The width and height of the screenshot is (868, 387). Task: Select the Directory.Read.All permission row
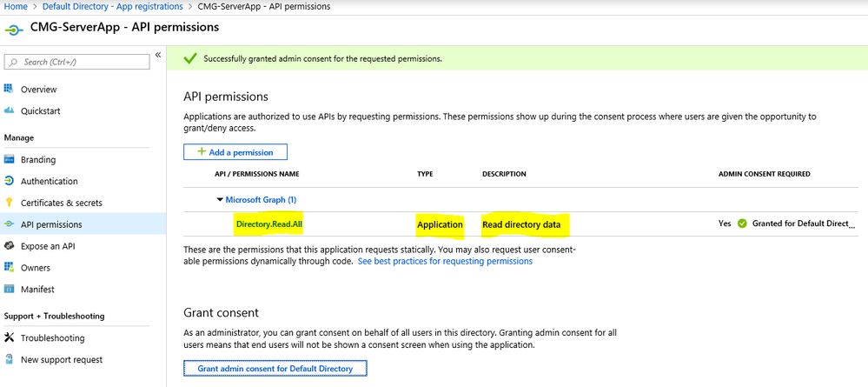(x=268, y=224)
